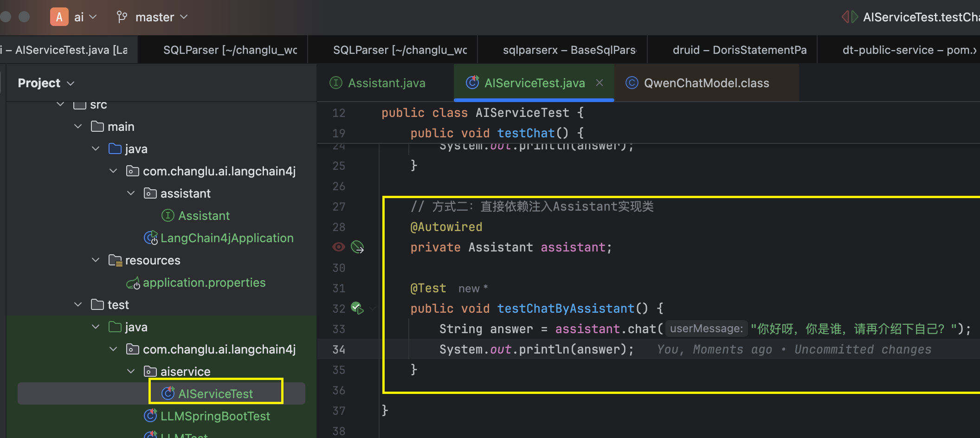Collapse the main java source folder

pyautogui.click(x=96, y=148)
